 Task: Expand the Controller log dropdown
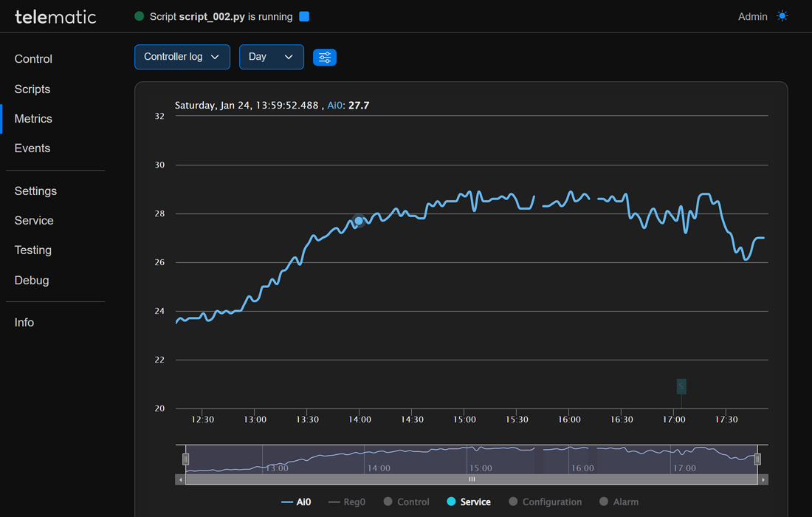(182, 57)
